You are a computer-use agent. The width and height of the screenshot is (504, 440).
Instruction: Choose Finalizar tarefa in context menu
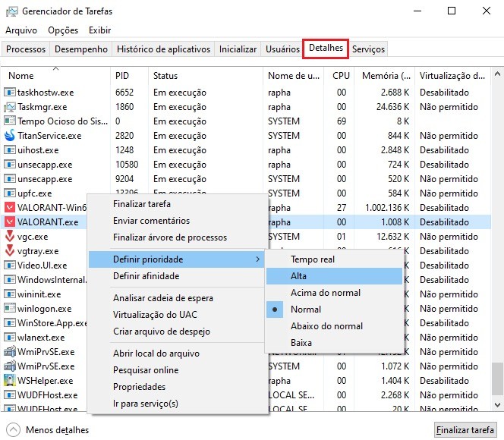coord(176,204)
